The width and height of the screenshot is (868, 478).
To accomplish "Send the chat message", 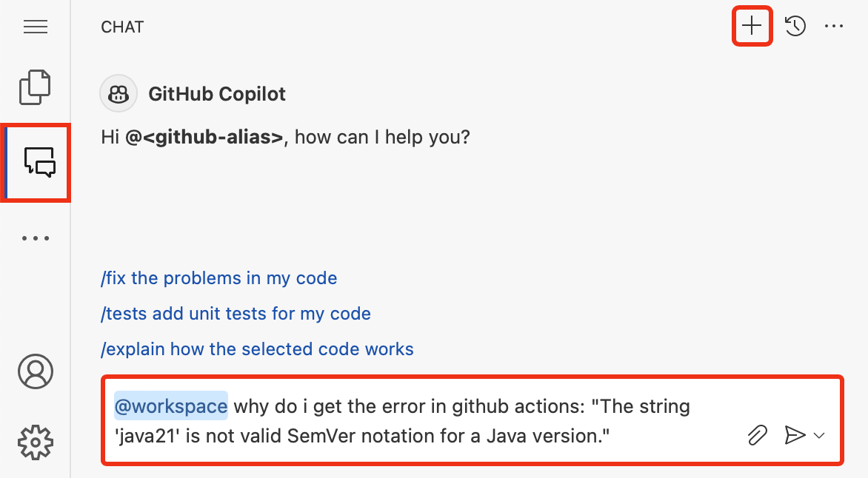I will coord(794,435).
